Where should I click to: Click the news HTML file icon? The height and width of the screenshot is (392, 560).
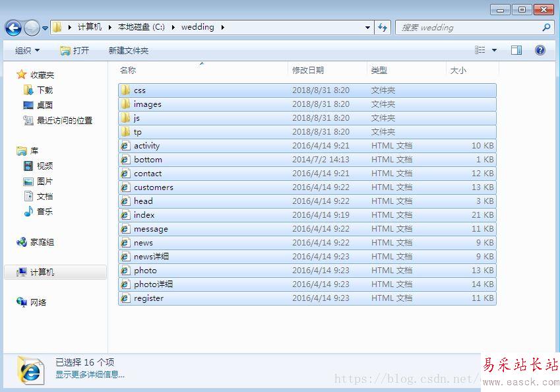coord(125,243)
